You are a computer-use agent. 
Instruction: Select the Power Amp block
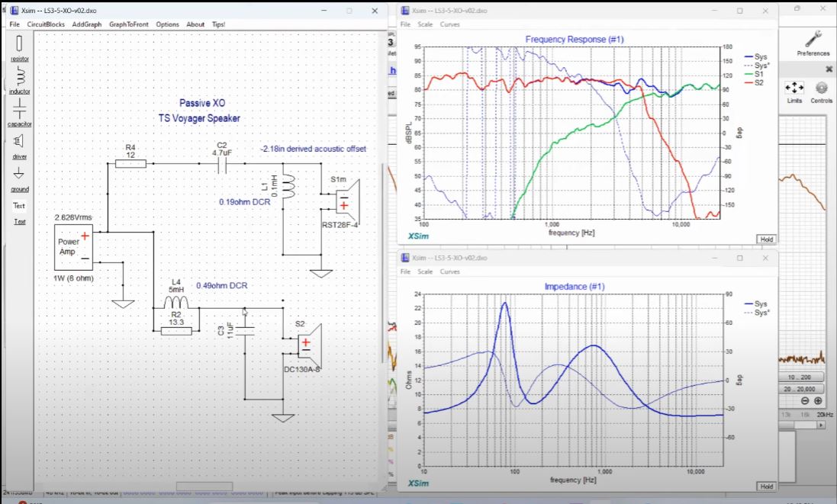pos(73,247)
